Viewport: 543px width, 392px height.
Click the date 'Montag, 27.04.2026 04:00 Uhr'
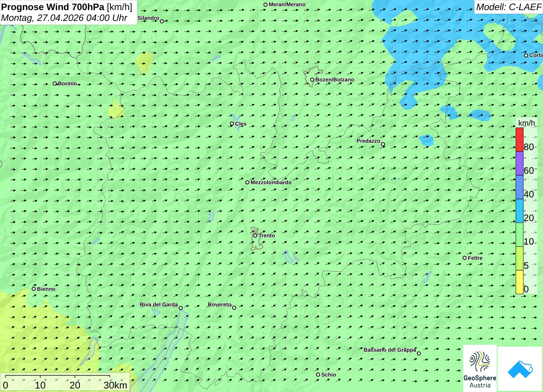tap(64, 18)
